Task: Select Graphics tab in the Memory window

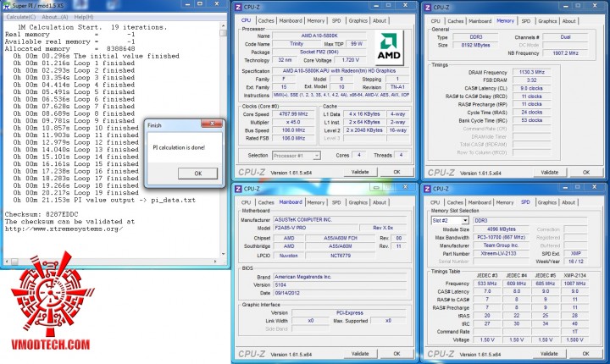Action: [547, 21]
